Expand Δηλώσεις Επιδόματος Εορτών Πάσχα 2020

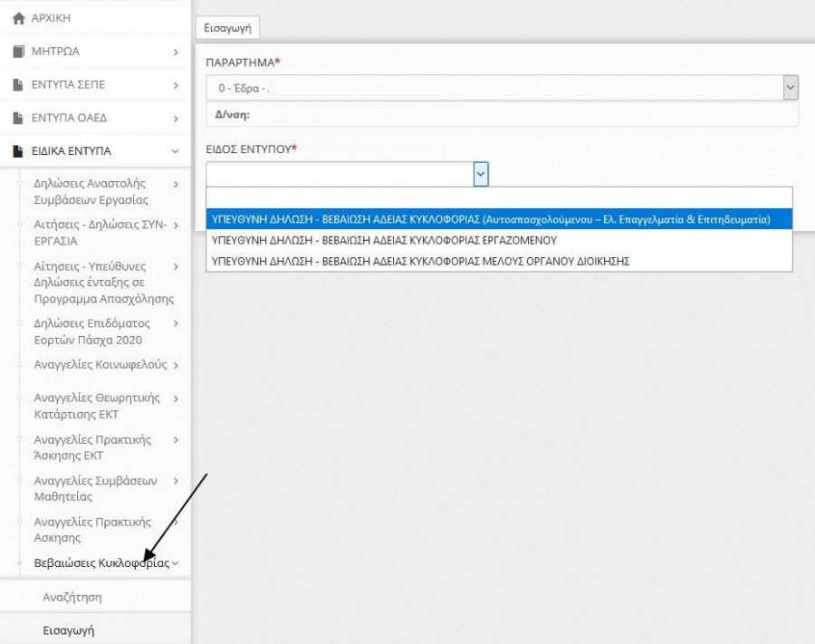click(x=91, y=332)
